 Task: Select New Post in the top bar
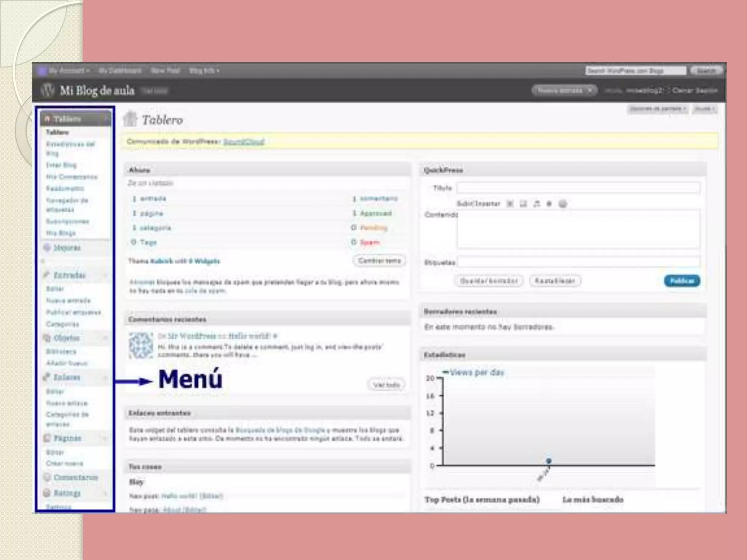165,71
